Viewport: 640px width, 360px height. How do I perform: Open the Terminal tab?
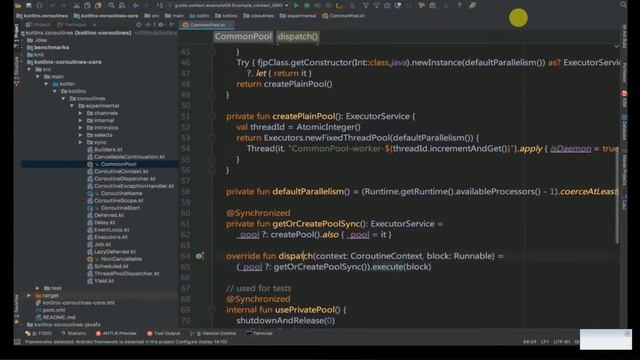pos(259,333)
